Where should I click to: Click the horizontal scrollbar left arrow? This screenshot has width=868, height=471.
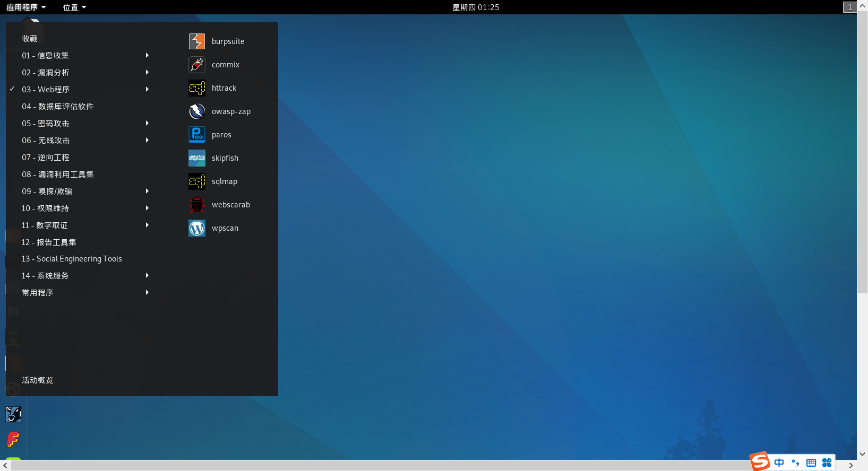pyautogui.click(x=5, y=466)
